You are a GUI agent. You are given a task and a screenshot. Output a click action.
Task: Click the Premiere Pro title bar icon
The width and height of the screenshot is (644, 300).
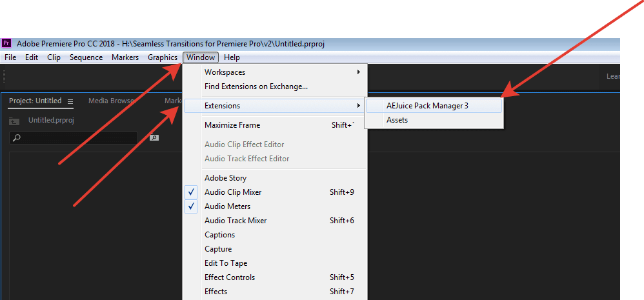6,43
